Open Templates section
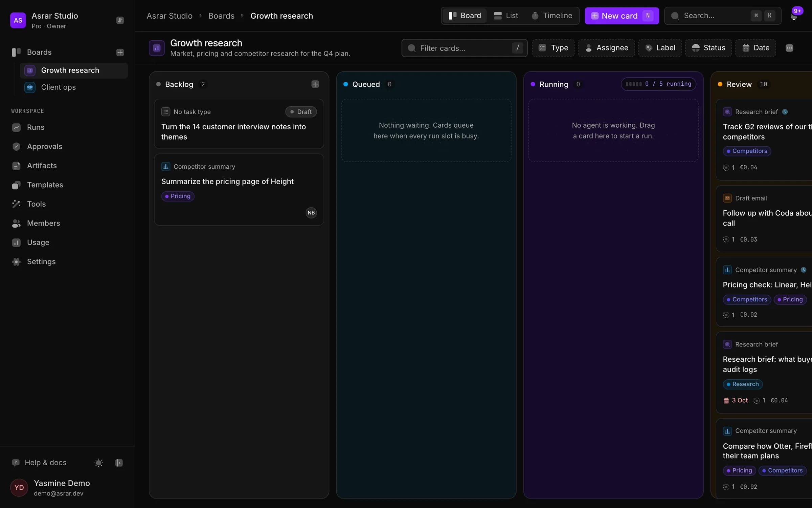Viewport: 812px width, 508px height. pos(68,185)
